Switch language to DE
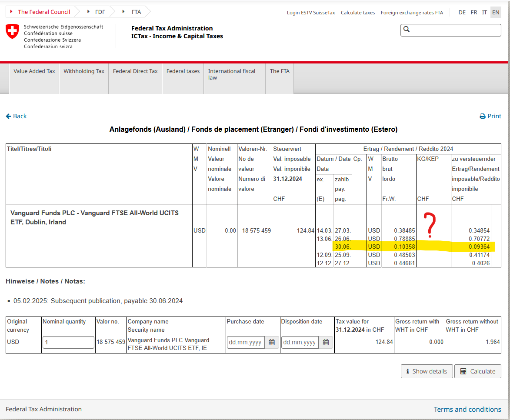The height and width of the screenshot is (420, 510). (x=462, y=13)
